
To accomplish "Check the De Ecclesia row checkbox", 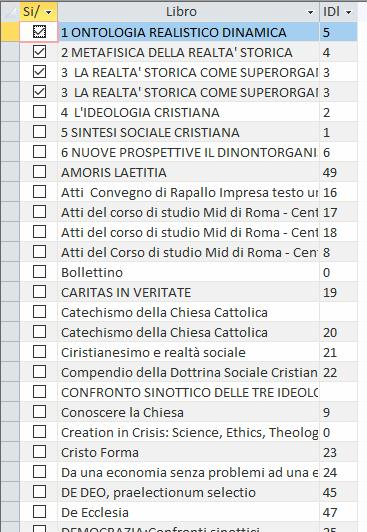I will (39, 512).
